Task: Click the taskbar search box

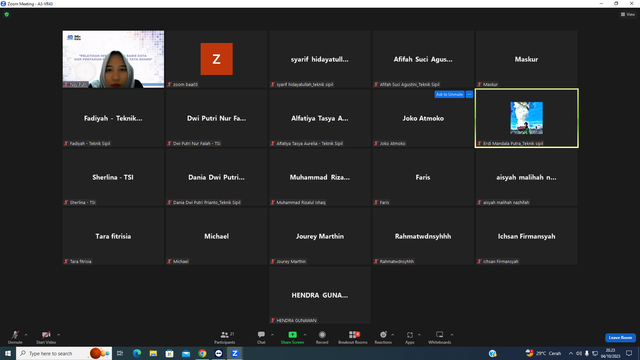Action: pyautogui.click(x=64, y=353)
